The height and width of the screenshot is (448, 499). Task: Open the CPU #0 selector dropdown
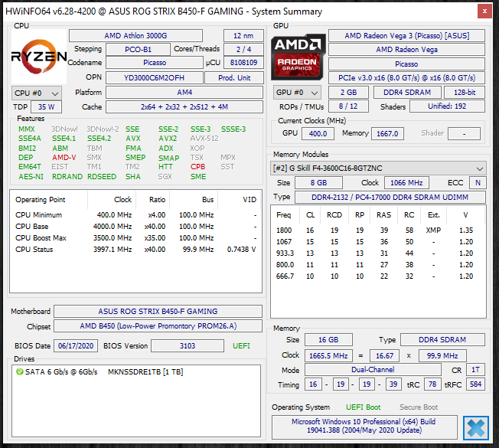pos(37,93)
